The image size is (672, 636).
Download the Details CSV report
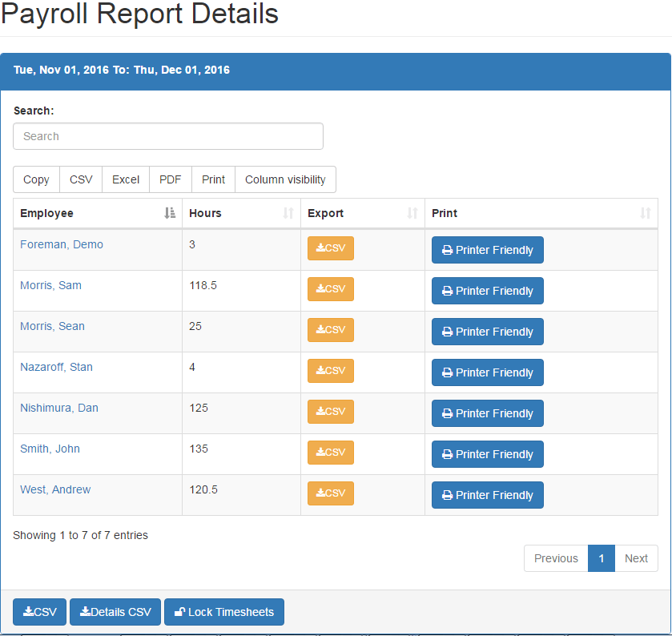[x=115, y=612]
